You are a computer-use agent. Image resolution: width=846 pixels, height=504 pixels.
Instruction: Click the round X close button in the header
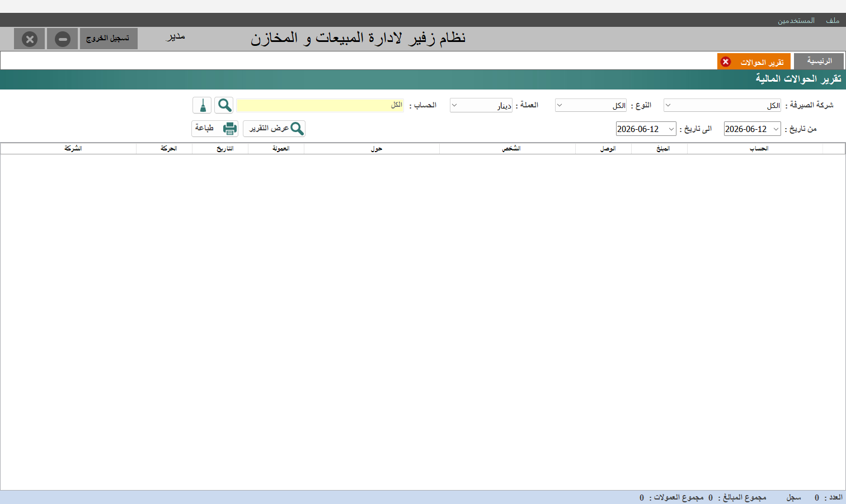coord(30,39)
